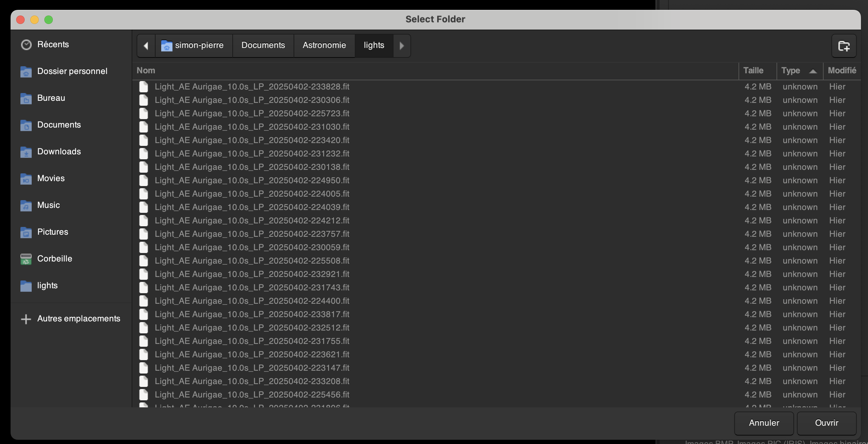Select file ending in 233828.fit
868x444 pixels.
252,87
